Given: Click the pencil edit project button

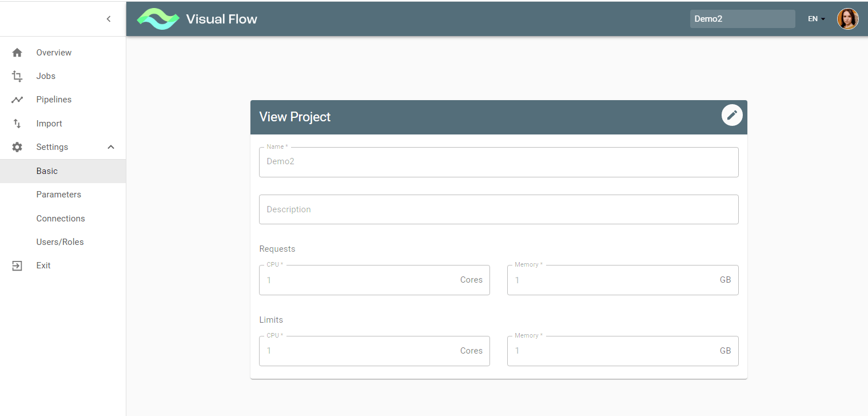Looking at the screenshot, I should [732, 115].
